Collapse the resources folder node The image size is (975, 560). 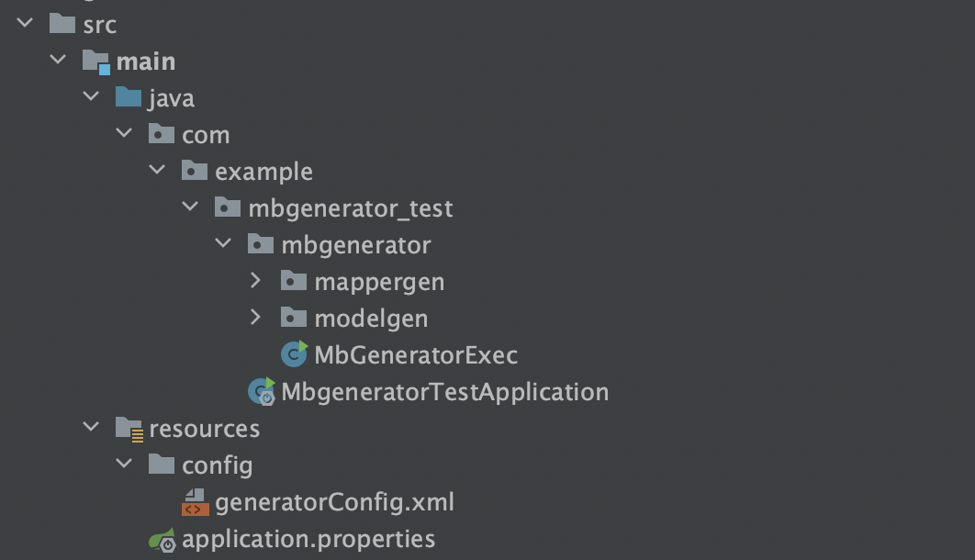[x=91, y=428]
